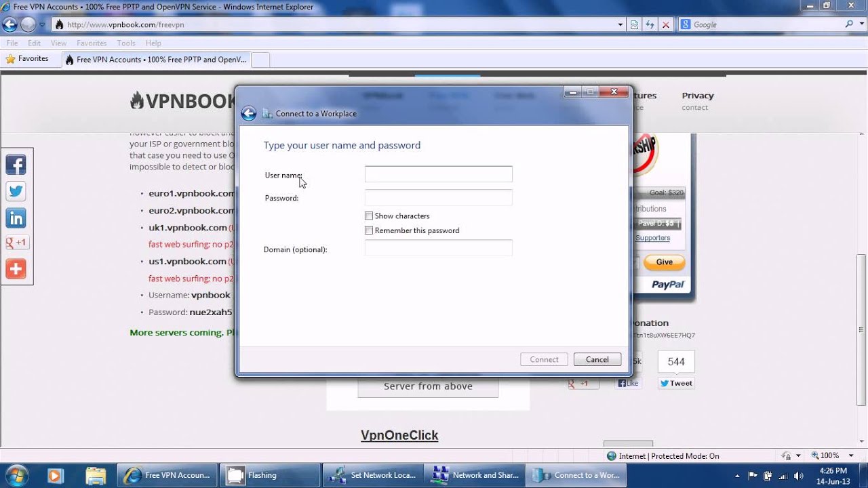
Task: Click the Stop loading icon
Action: point(666,24)
